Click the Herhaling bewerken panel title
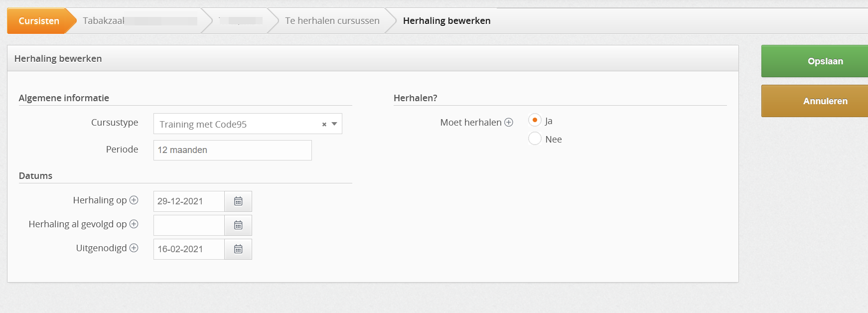 [x=58, y=59]
